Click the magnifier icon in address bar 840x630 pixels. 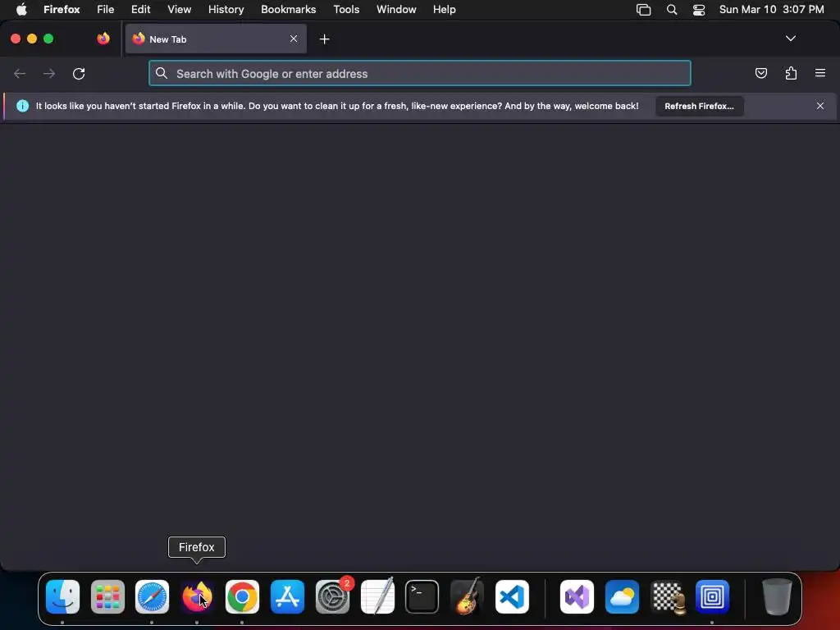(162, 73)
